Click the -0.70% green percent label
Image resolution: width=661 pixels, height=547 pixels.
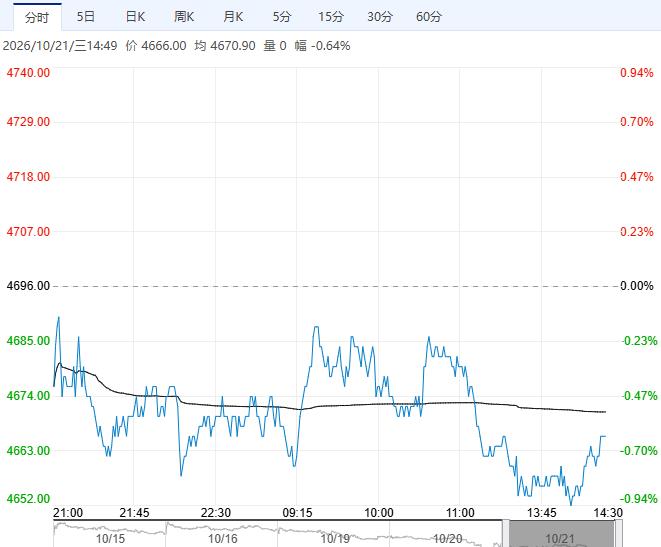(639, 450)
